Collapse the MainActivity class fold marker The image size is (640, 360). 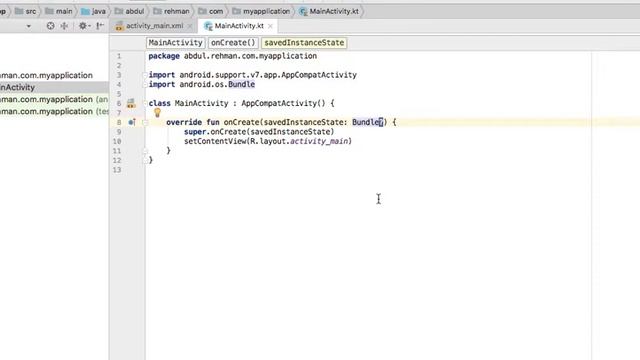point(145,103)
